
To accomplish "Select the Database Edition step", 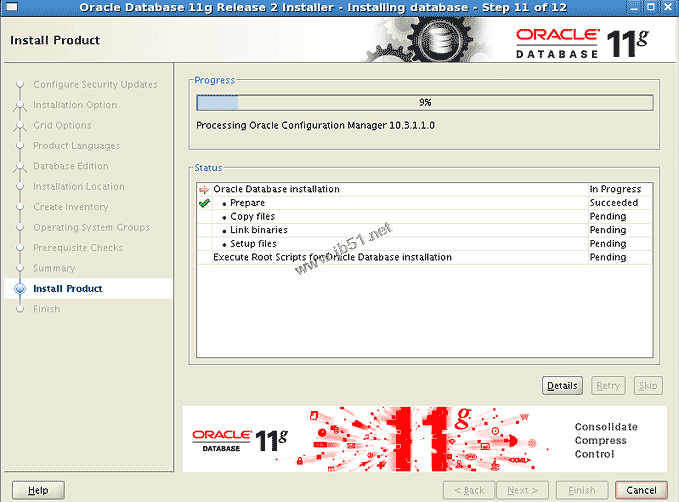I will pyautogui.click(x=71, y=166).
